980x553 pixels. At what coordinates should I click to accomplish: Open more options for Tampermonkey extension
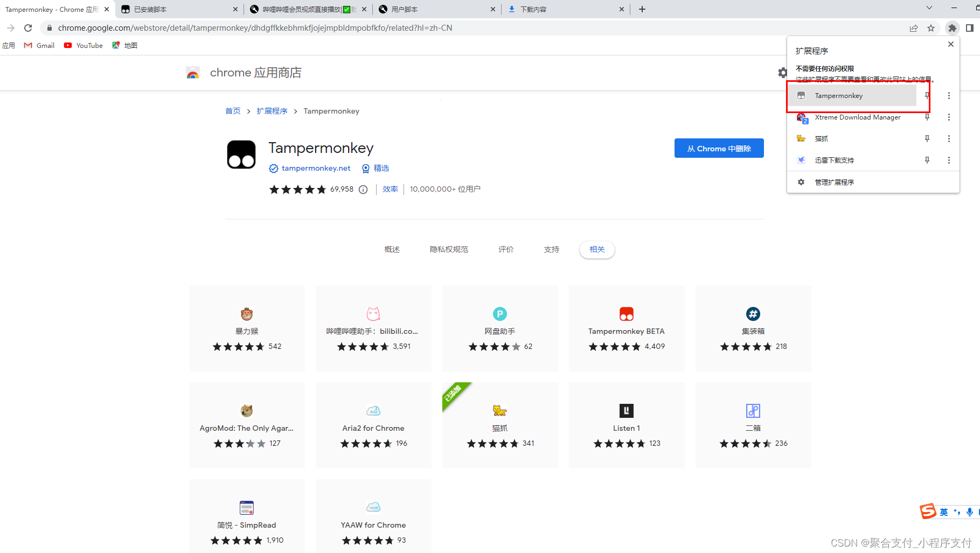coord(949,95)
